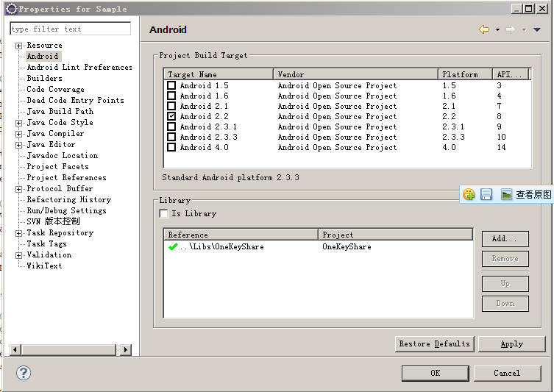Sort by Vendor column header
The height and width of the screenshot is (392, 554).
click(x=356, y=74)
